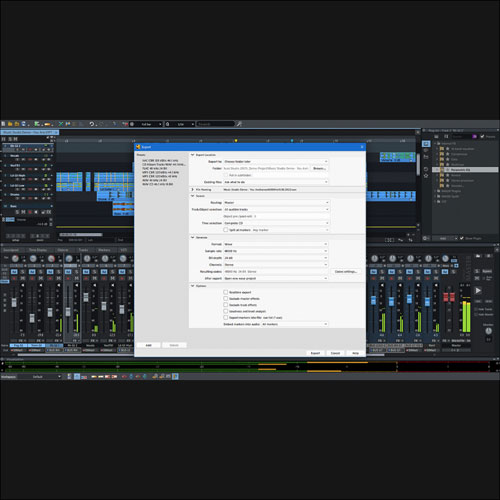Open the wrench settings icon beside the search field
Screen dimensions: 500x500
pos(239,124)
